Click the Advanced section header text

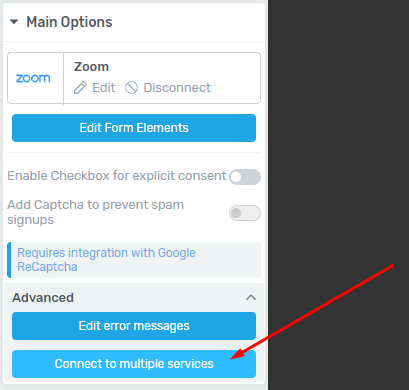pyautogui.click(x=43, y=298)
